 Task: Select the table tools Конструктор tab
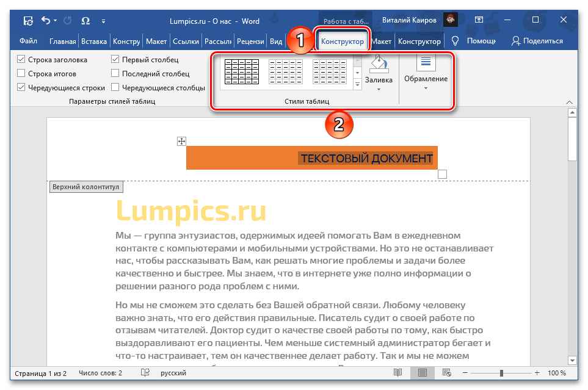(342, 42)
